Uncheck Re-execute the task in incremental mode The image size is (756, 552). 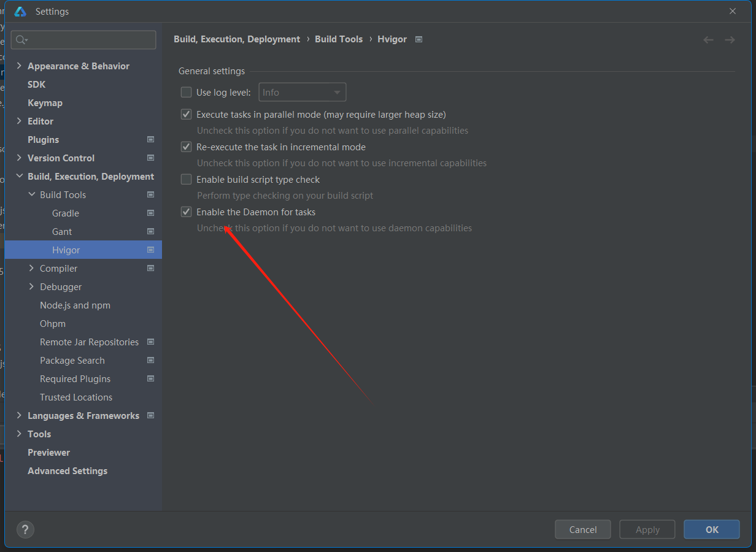click(x=186, y=147)
